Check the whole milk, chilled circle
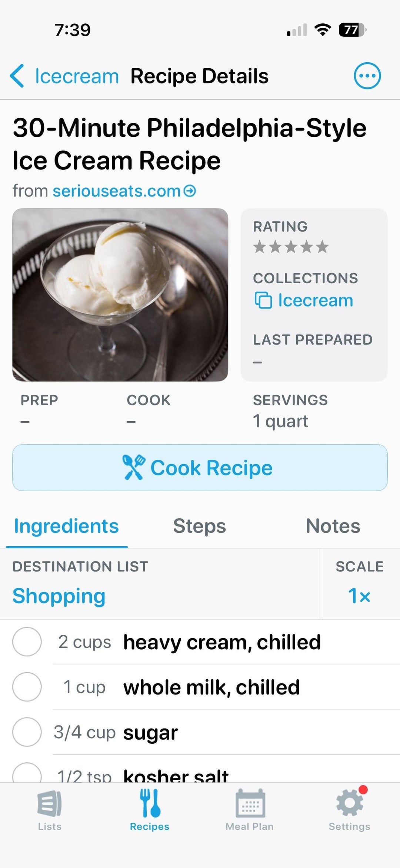 point(27,687)
